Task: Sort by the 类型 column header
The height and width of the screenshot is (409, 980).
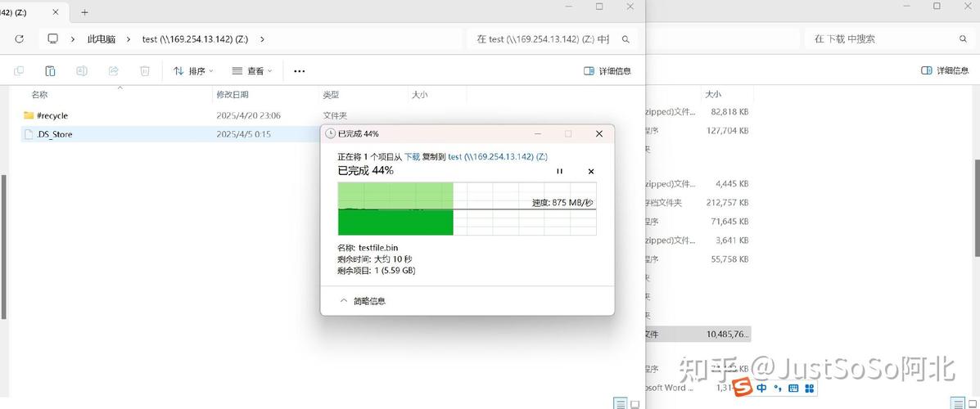Action: coord(331,95)
